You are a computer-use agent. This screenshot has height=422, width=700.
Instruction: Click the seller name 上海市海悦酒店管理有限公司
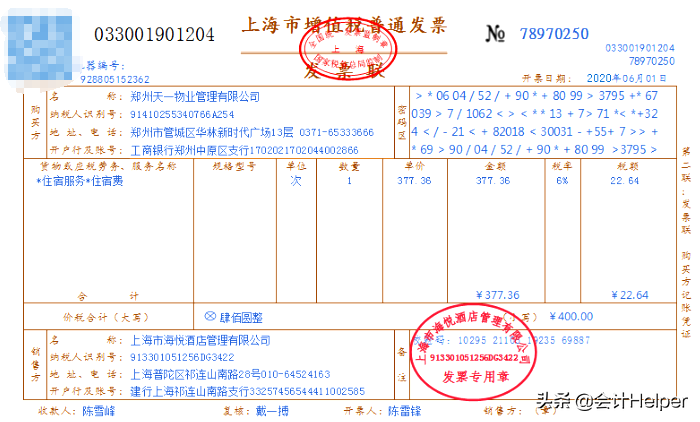200,341
